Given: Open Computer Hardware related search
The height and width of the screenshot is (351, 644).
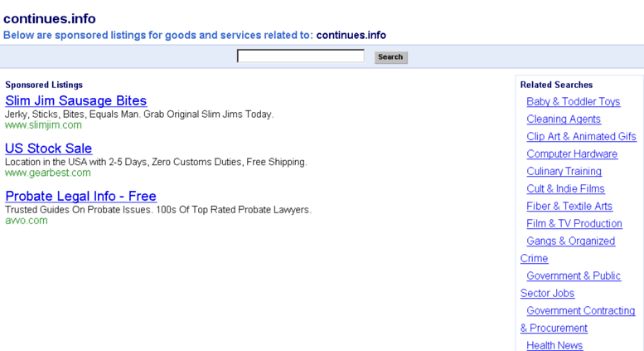Looking at the screenshot, I should click(572, 154).
